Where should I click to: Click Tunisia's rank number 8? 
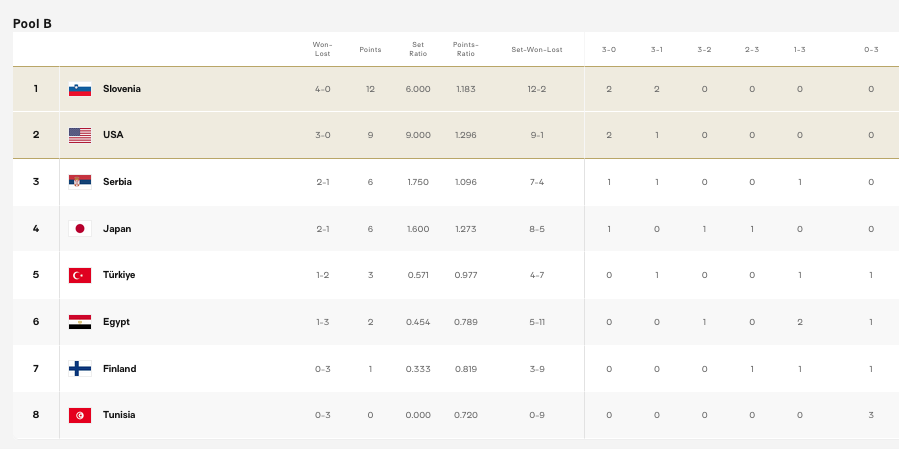(x=36, y=415)
